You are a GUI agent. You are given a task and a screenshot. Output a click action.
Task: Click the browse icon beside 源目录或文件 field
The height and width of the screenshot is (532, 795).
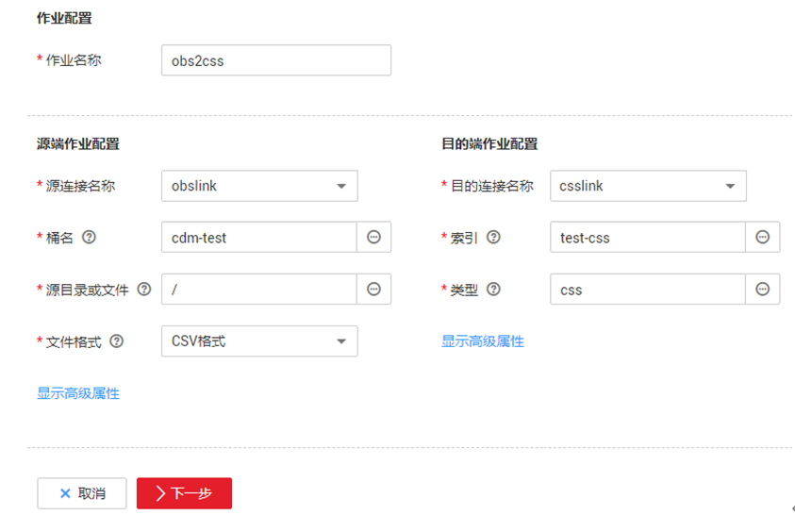373,290
